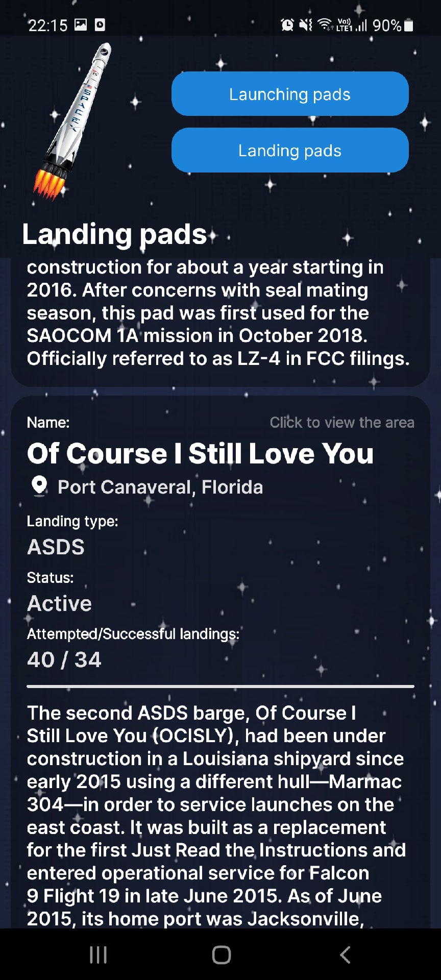Tap the gallery notification icon
This screenshot has height=980, width=441.
pos(81,24)
